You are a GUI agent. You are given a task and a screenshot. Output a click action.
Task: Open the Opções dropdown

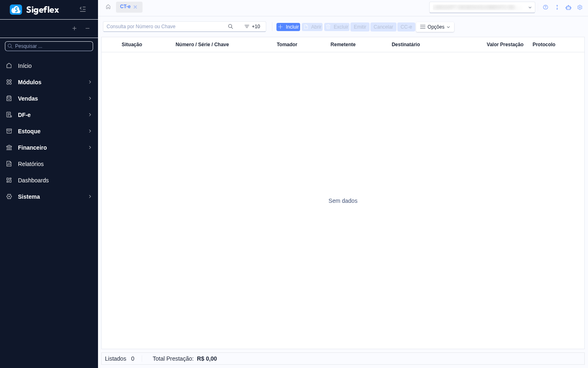435,27
